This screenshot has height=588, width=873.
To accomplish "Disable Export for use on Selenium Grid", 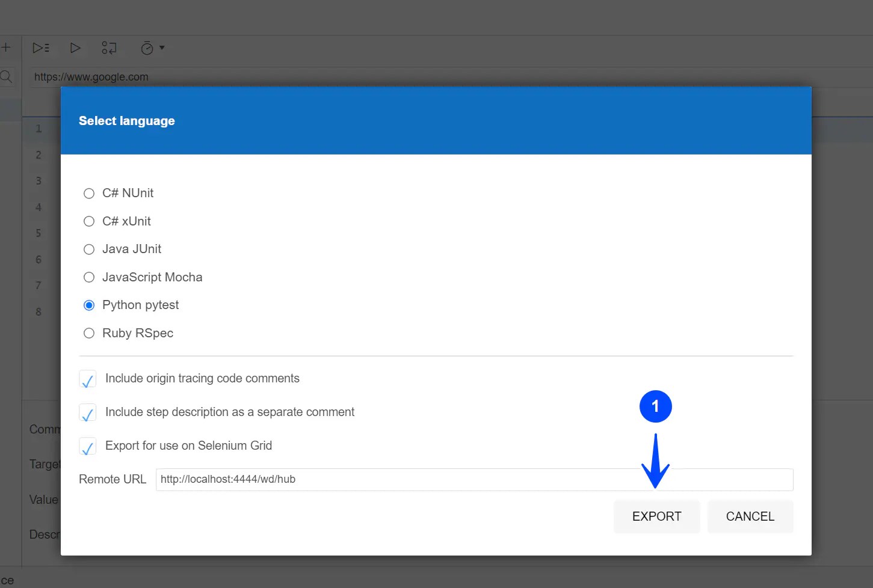I will [x=87, y=446].
